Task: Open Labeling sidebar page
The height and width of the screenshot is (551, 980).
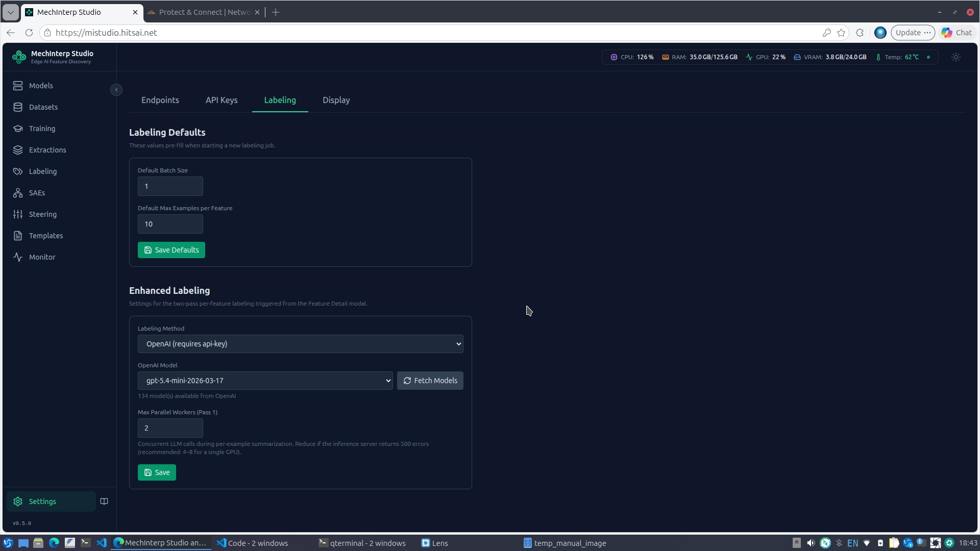Action: (x=43, y=171)
